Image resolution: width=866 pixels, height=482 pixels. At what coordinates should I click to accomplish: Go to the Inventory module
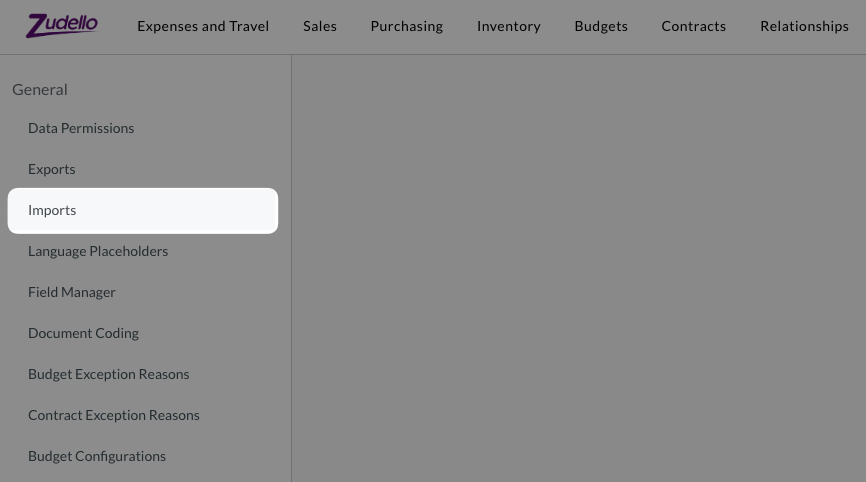508,26
